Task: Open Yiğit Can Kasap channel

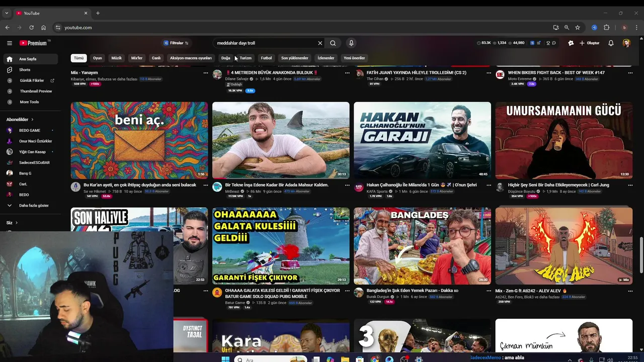Action: point(31,152)
